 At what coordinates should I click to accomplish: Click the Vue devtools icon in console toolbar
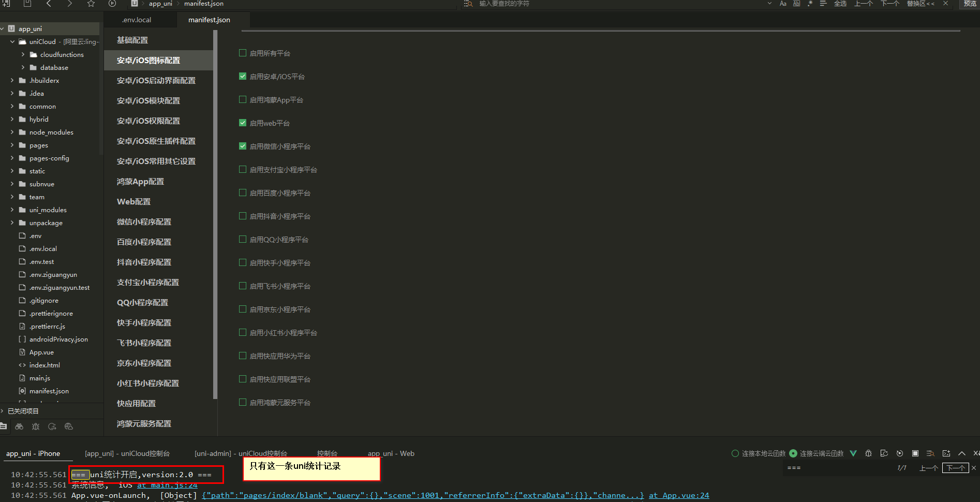(x=853, y=453)
